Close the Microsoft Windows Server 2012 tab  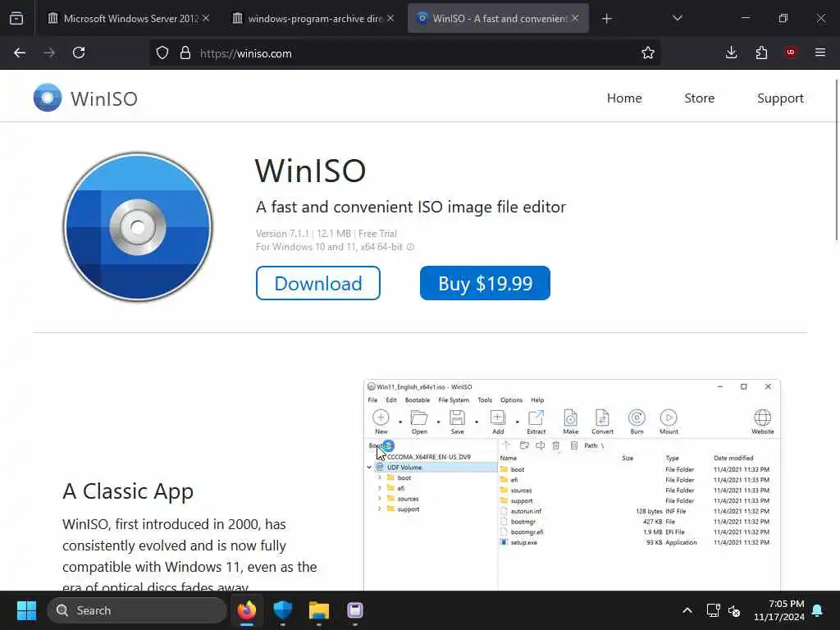coord(206,18)
